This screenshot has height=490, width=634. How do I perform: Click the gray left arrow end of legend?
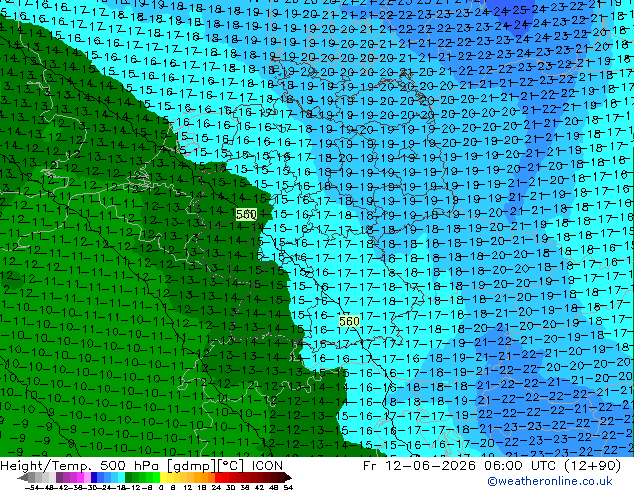click(x=23, y=477)
